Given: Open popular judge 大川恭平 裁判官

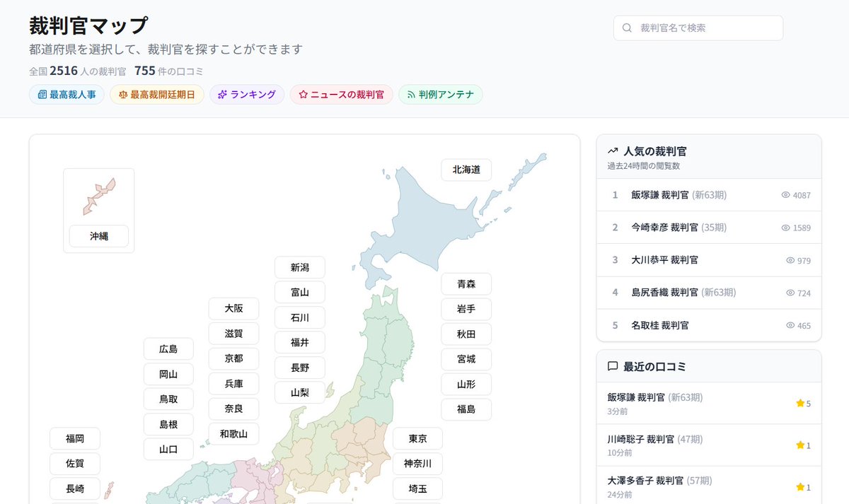Looking at the screenshot, I should (x=709, y=259).
